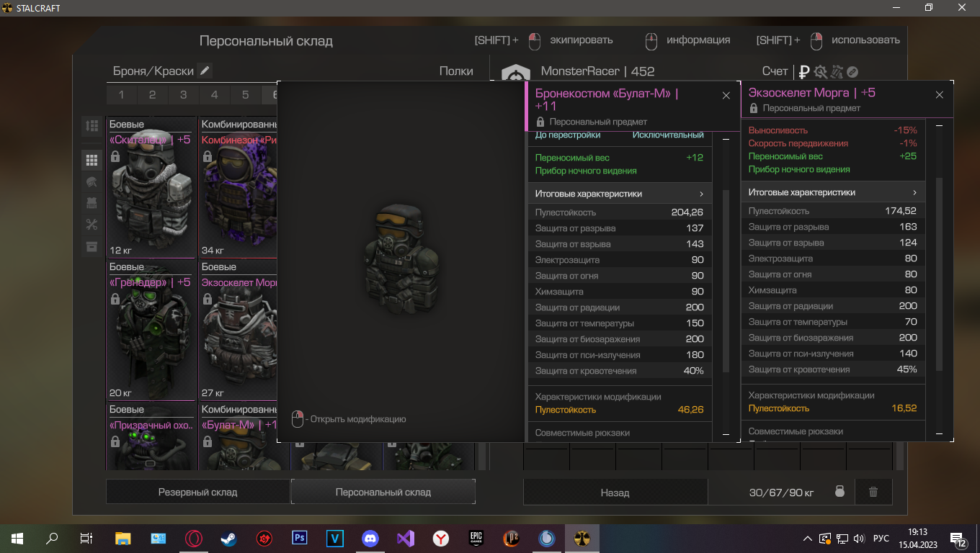
Task: Open Epic Games launcher from taskbar
Action: 476,538
